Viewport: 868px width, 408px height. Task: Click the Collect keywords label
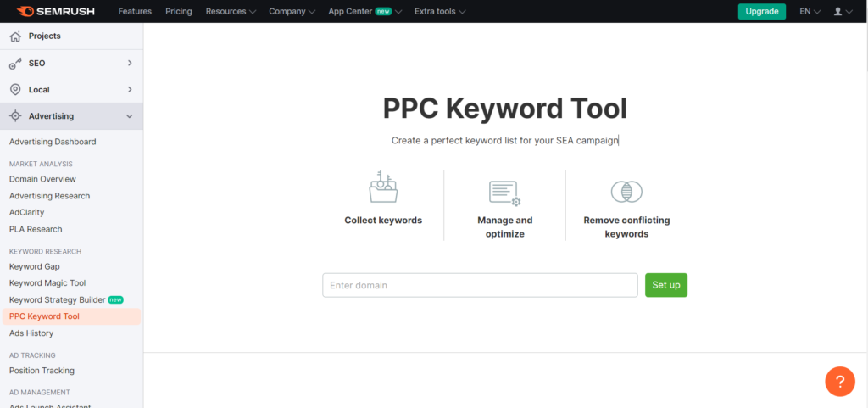tap(383, 221)
